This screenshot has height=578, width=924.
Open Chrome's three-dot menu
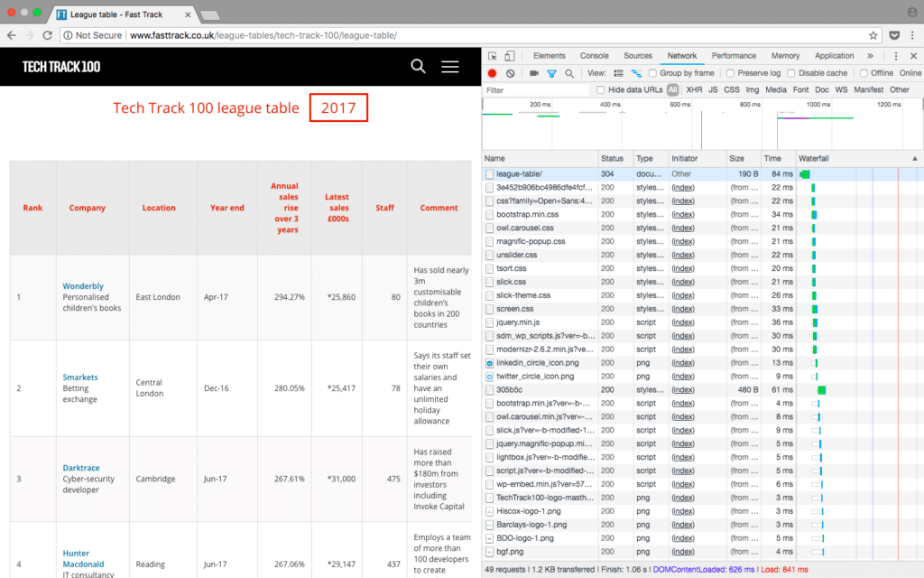[912, 35]
